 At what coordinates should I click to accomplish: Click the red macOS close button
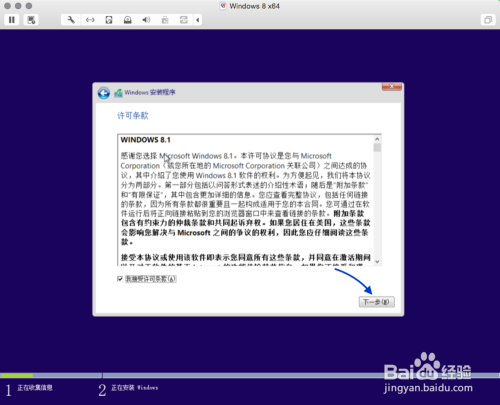pos(8,6)
